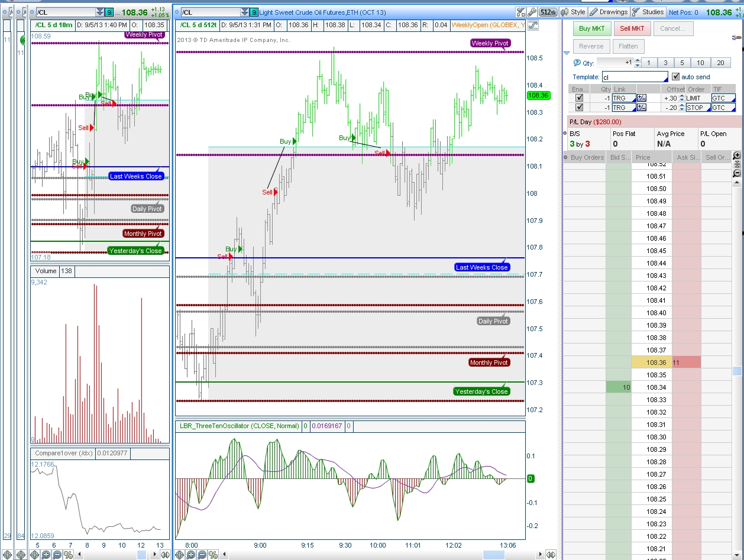Click the Buy MKT button
The height and width of the screenshot is (560, 744).
tap(591, 28)
